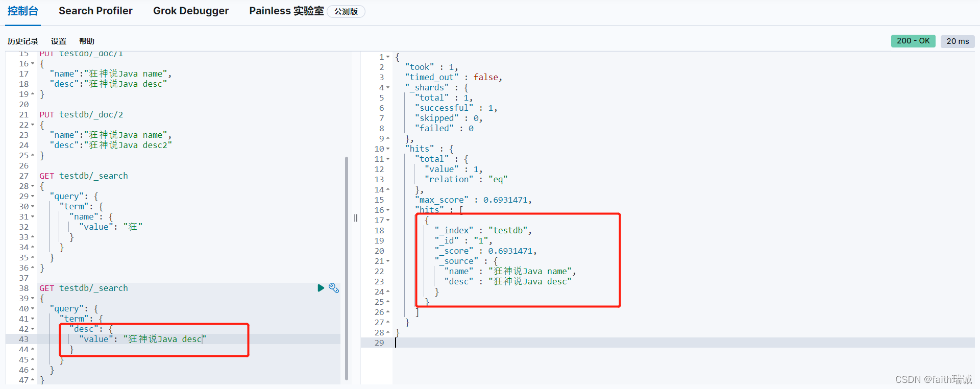The image size is (980, 389).
Task: Open 设置 settings menu
Action: pos(59,41)
